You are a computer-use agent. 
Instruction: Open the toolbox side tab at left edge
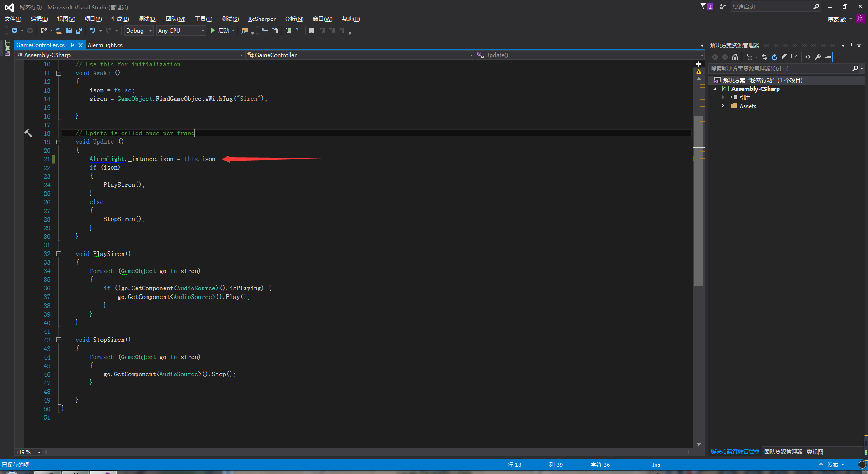point(8,49)
